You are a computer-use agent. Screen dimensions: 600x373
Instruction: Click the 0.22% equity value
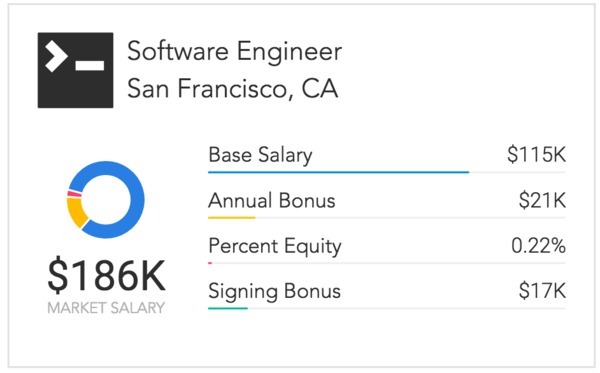539,246
